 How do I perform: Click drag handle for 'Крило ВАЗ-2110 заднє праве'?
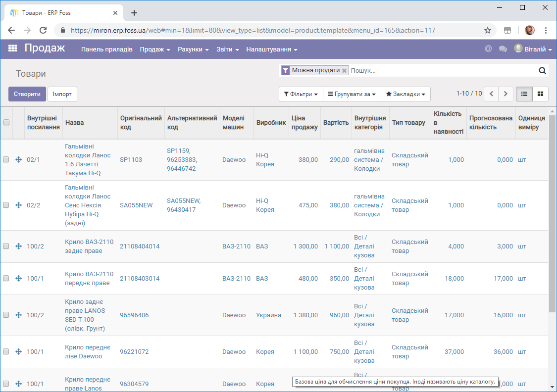click(19, 246)
